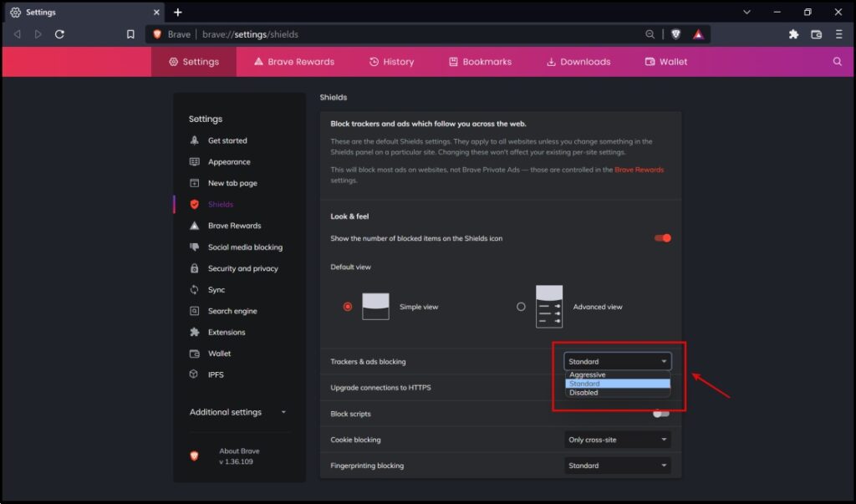The image size is (856, 504).
Task: Open Appearance settings section
Action: point(229,161)
